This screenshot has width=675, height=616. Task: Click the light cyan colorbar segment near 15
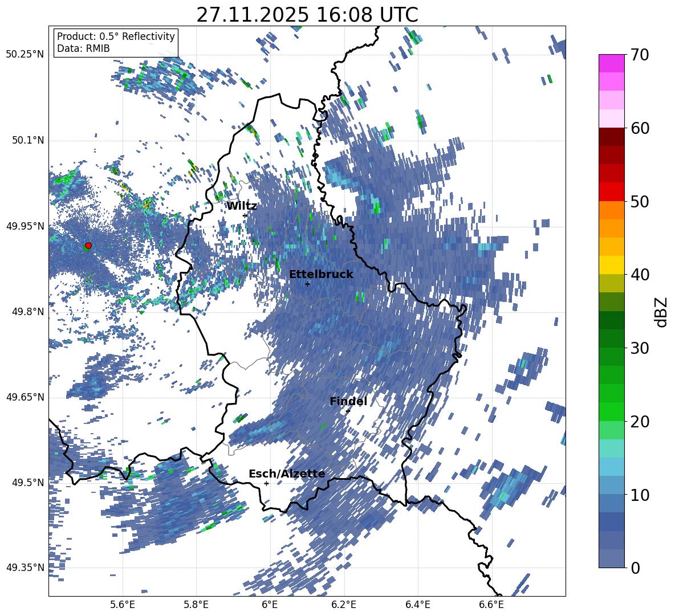611,448
